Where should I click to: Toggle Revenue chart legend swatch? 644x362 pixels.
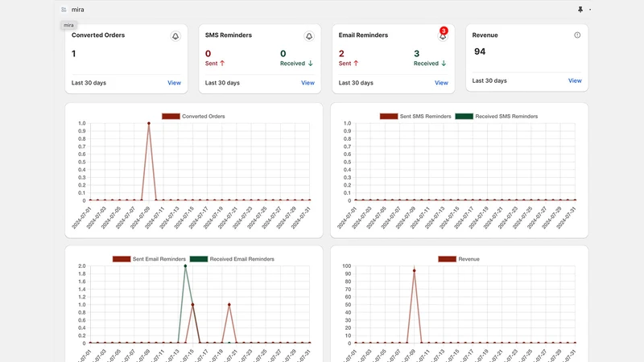tap(448, 259)
